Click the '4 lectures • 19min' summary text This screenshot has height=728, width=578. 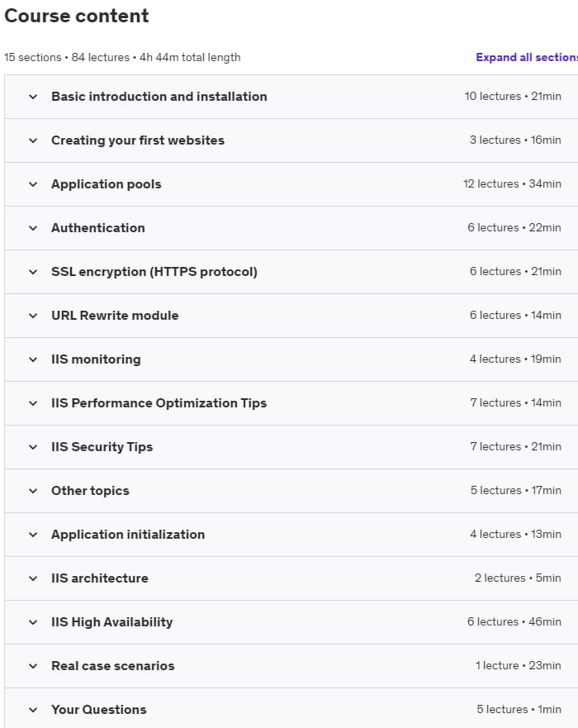pos(515,359)
